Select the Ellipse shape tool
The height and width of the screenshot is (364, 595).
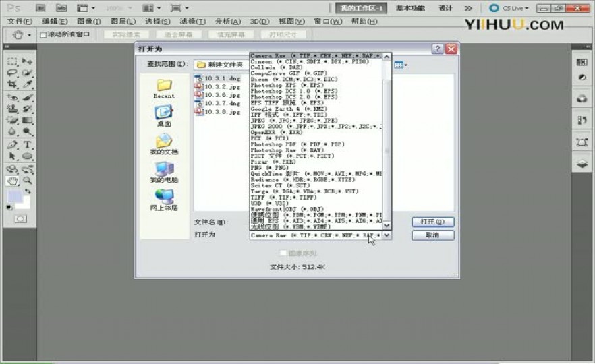click(x=27, y=156)
